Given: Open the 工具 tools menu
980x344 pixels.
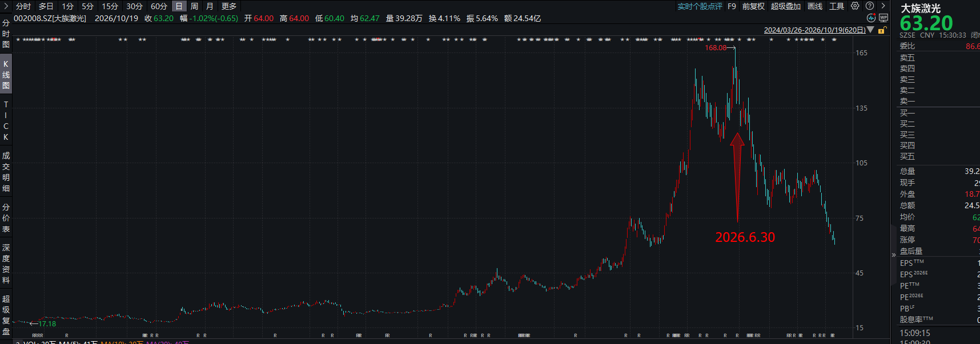Looking at the screenshot, I should coord(837,6).
